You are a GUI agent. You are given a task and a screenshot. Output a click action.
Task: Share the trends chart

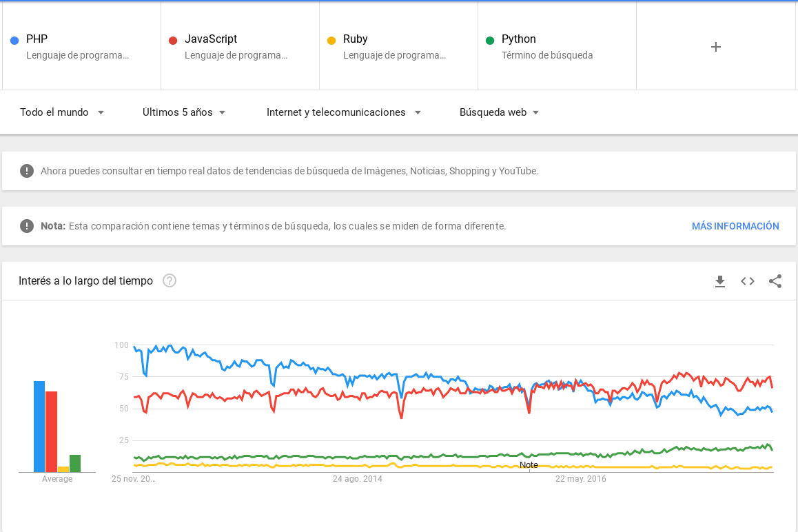(x=775, y=281)
